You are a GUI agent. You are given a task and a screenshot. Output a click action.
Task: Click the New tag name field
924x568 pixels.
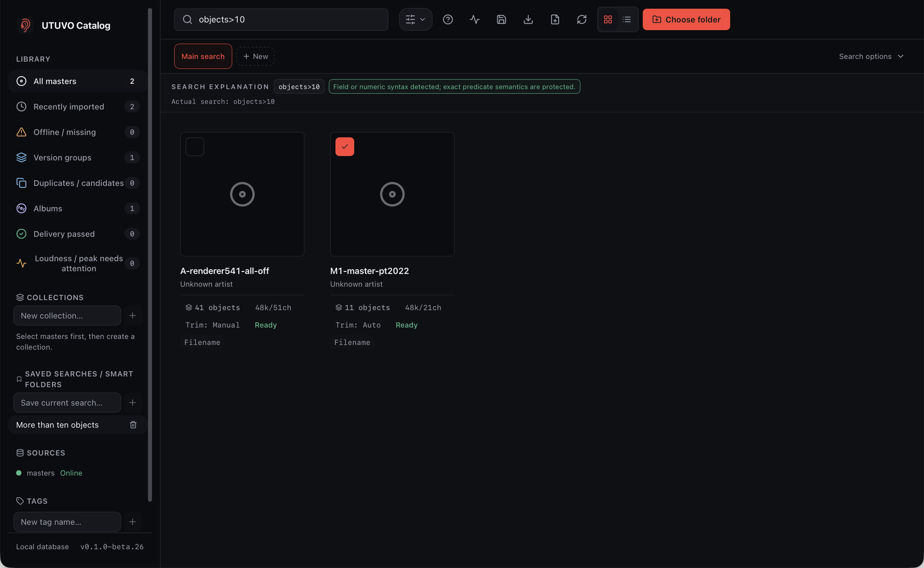pyautogui.click(x=67, y=522)
